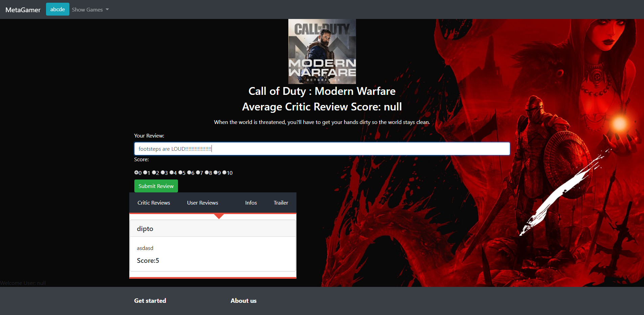Select score 10 for your review

[x=224, y=172]
